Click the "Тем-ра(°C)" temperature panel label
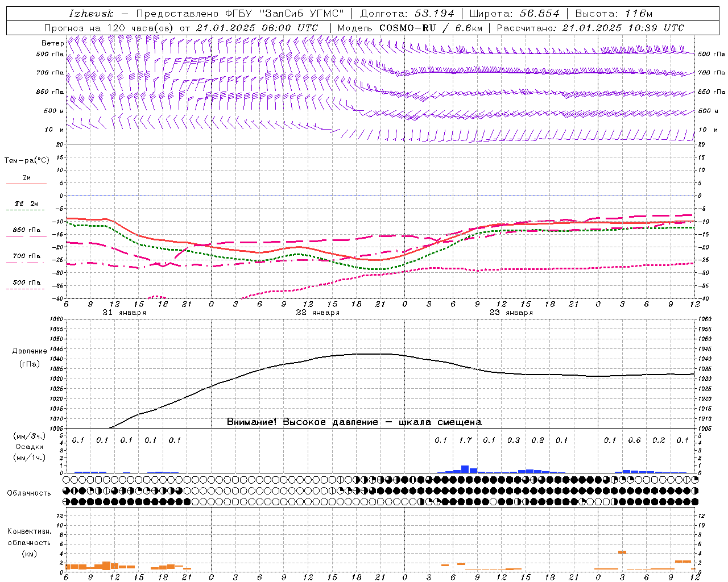Screen dimensions: 728x582 coord(27,161)
